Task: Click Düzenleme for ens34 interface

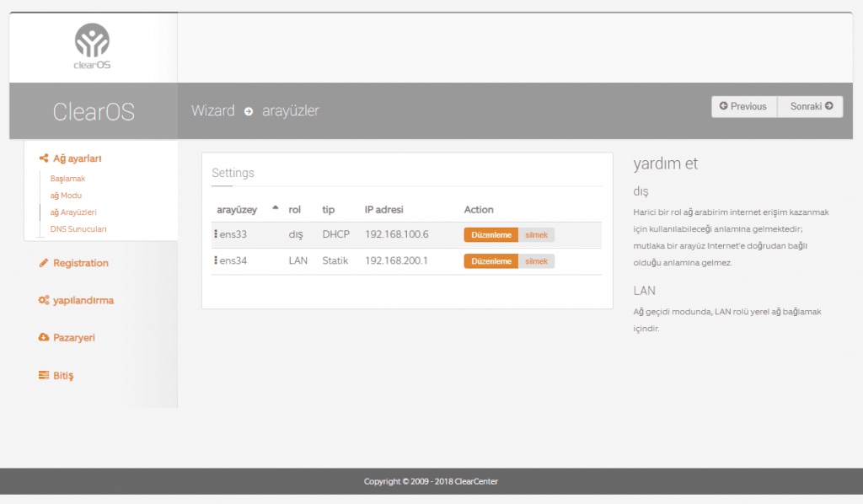Action: click(490, 261)
